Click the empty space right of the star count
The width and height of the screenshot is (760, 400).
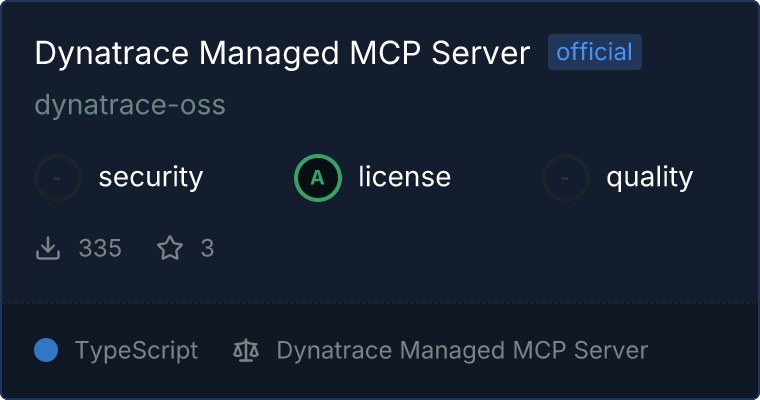point(450,248)
